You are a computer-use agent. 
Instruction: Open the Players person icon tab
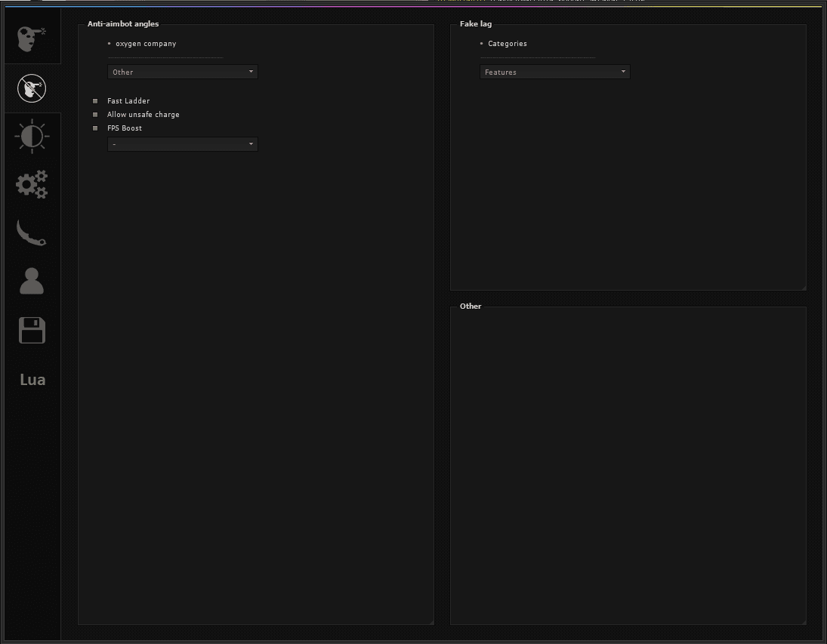32,281
